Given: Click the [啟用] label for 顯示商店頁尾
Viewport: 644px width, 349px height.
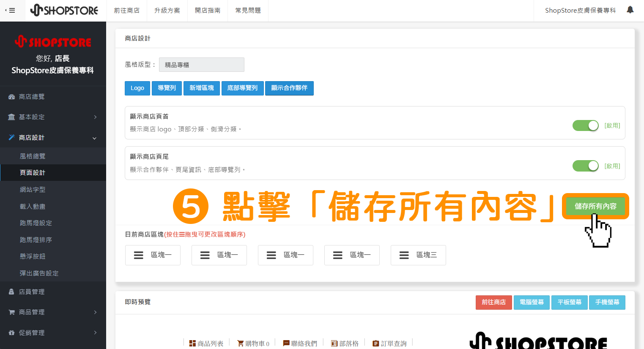Looking at the screenshot, I should (612, 166).
